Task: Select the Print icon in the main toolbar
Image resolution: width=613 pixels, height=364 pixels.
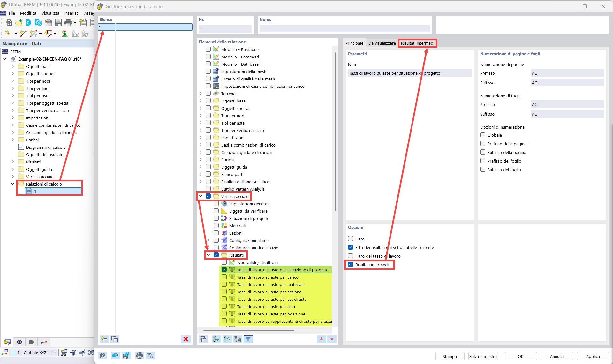Action: click(68, 22)
